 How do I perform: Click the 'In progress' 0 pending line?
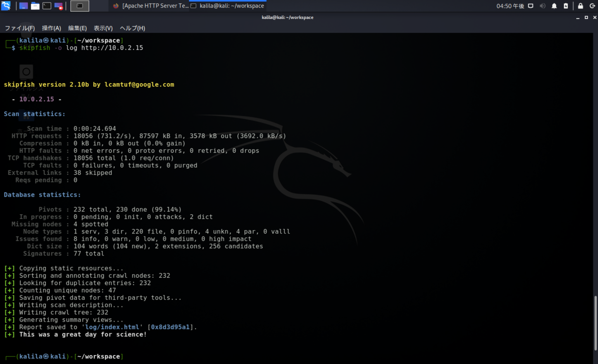[116, 217]
